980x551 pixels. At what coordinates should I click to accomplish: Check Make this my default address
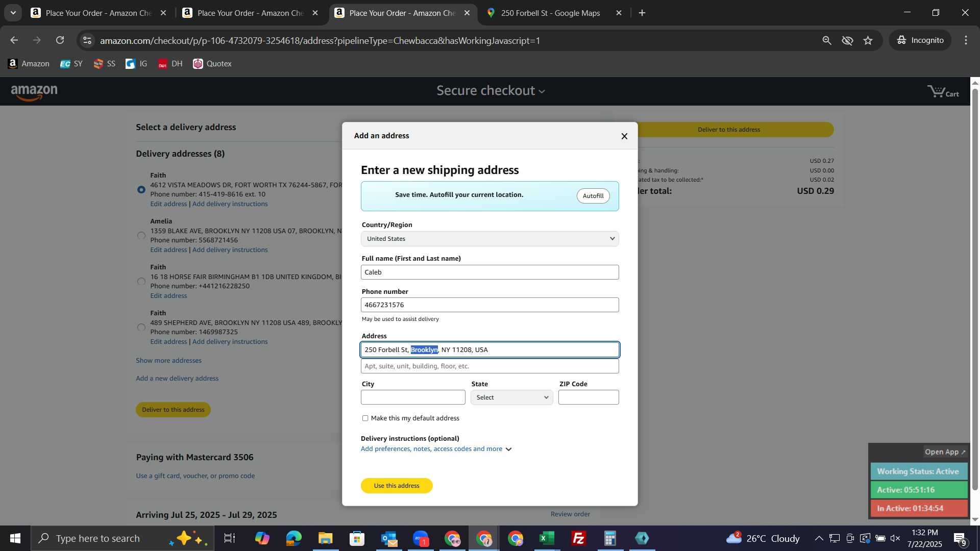pos(365,418)
